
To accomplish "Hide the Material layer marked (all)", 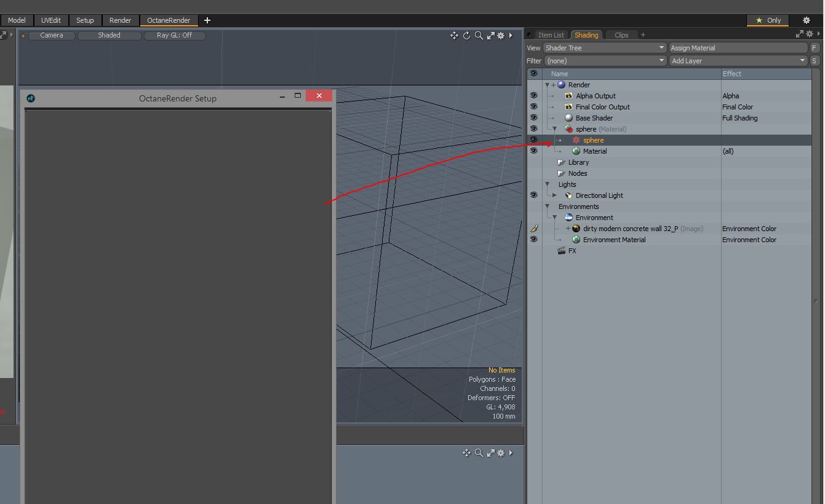I will 534,151.
